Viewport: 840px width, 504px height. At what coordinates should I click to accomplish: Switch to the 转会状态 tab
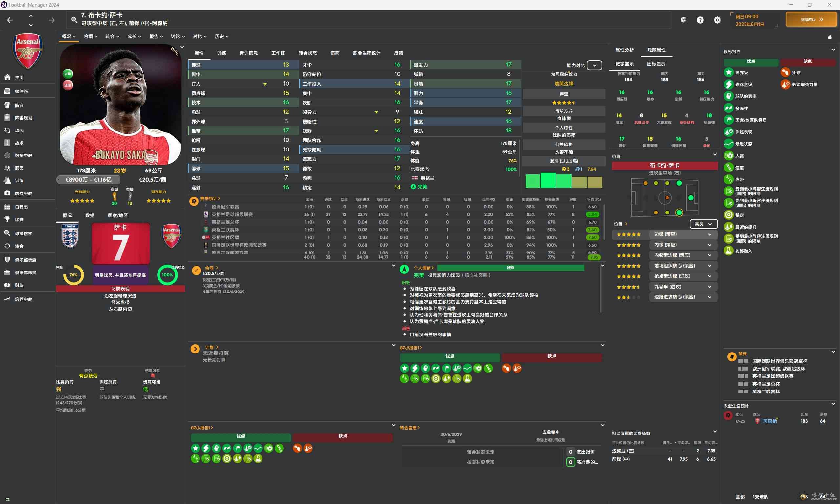coord(307,53)
